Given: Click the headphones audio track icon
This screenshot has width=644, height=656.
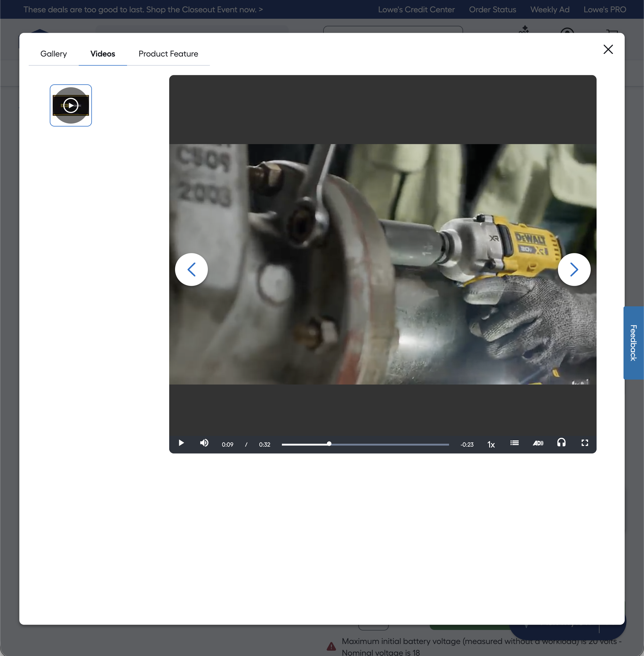Looking at the screenshot, I should coord(561,443).
